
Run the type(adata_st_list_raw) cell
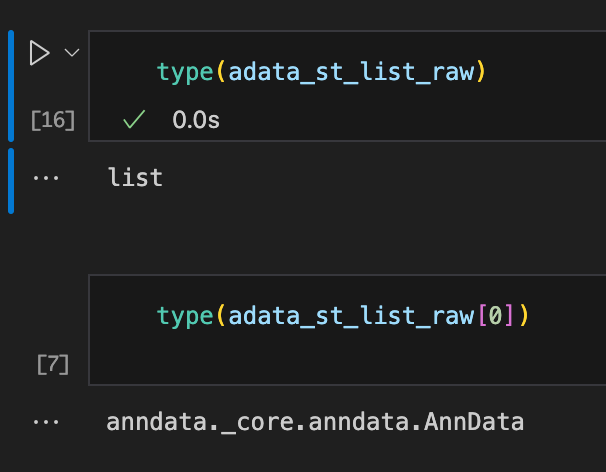pyautogui.click(x=39, y=53)
